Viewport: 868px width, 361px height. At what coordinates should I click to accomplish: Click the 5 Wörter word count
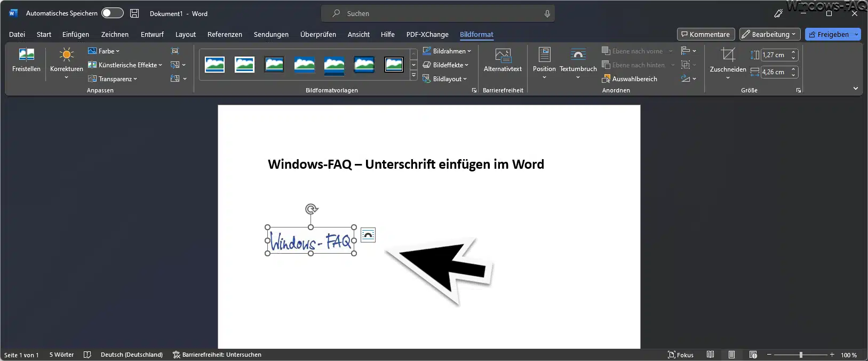point(61,355)
